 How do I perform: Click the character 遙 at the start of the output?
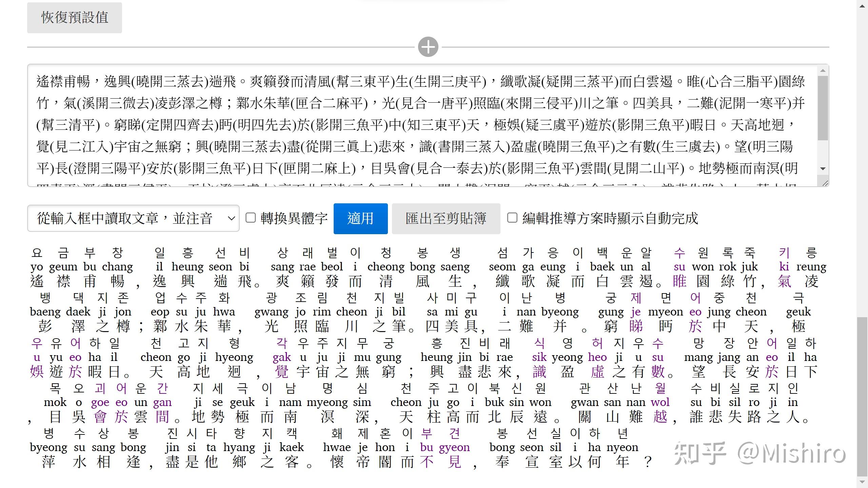(x=37, y=281)
